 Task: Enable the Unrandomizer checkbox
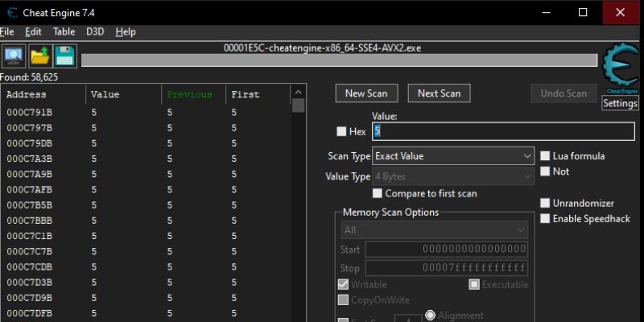(x=545, y=204)
